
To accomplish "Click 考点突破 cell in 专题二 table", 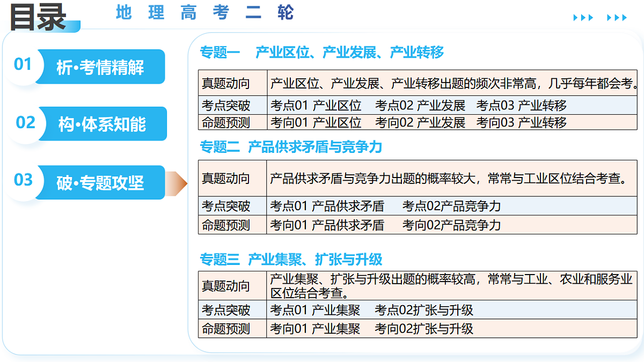I will pyautogui.click(x=232, y=205).
